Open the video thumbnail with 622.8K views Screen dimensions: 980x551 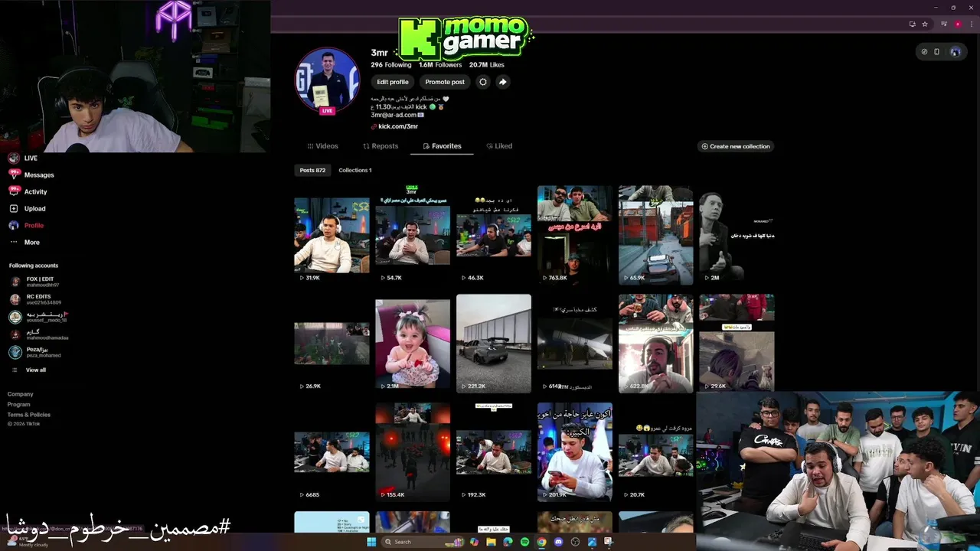tap(656, 344)
